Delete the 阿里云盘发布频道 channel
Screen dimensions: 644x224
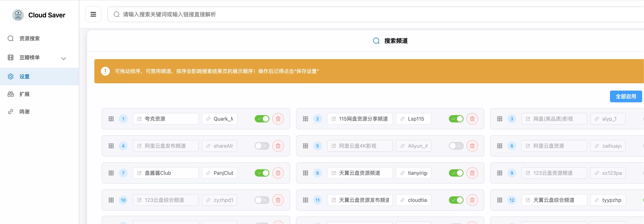278,146
